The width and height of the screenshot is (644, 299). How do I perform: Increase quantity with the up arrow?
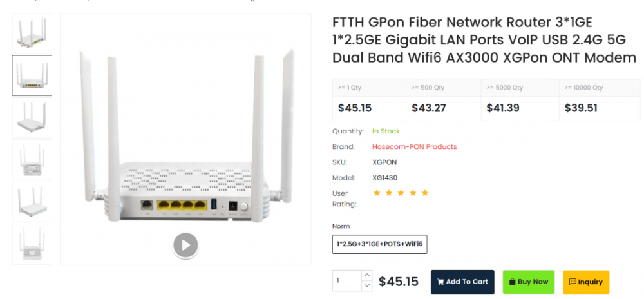click(x=367, y=276)
